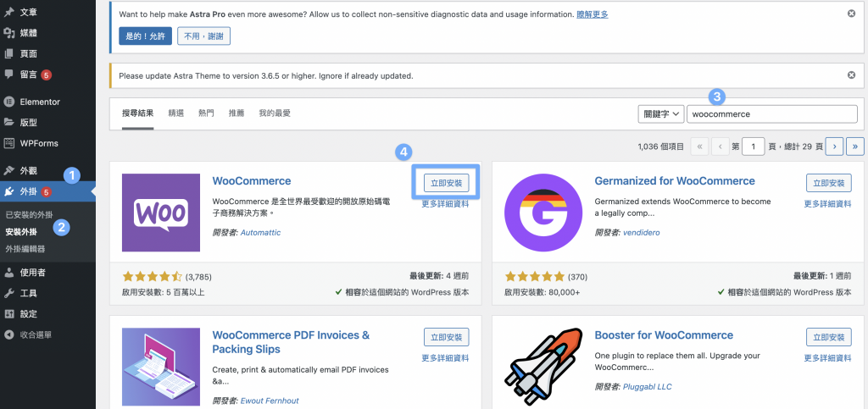The width and height of the screenshot is (868, 409).
Task: Click the WPForms sidebar icon
Action: (8, 143)
